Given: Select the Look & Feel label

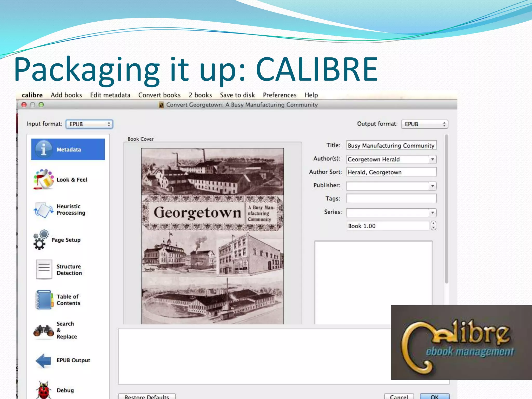Looking at the screenshot, I should (72, 180).
